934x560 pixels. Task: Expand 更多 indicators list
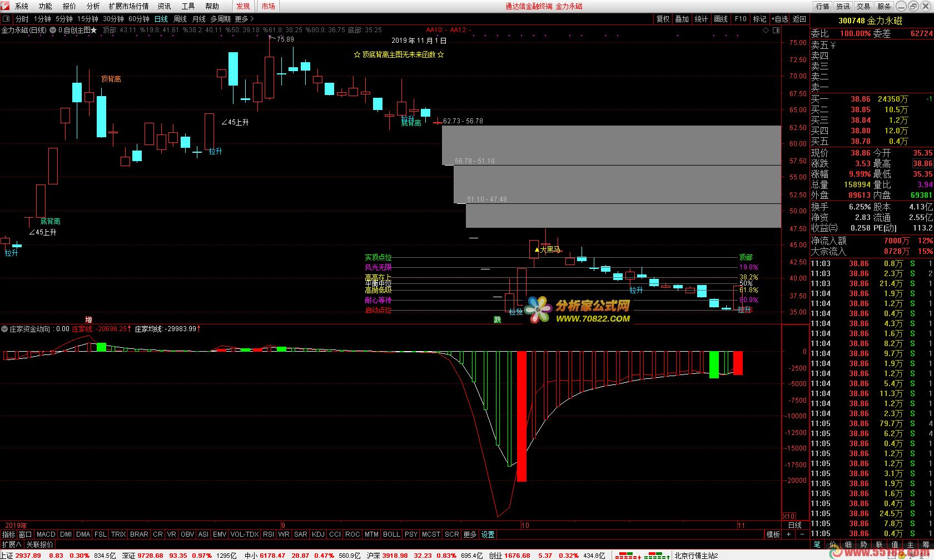(470, 534)
